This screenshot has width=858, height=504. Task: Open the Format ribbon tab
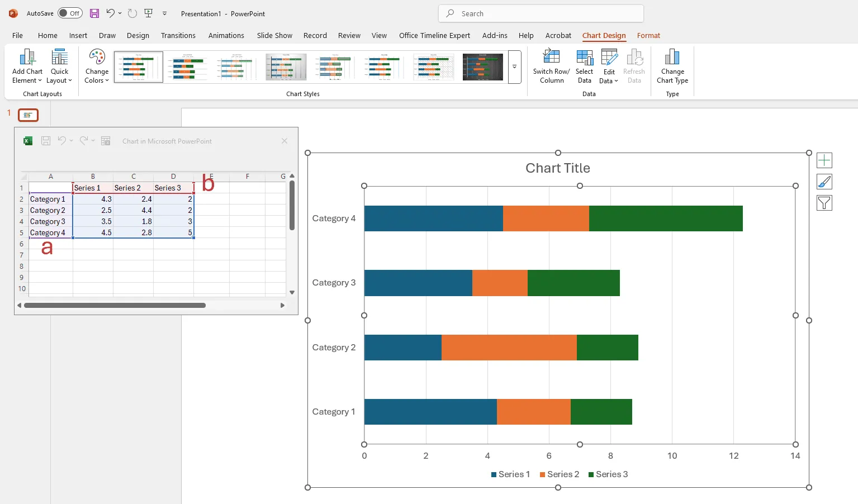coord(648,35)
